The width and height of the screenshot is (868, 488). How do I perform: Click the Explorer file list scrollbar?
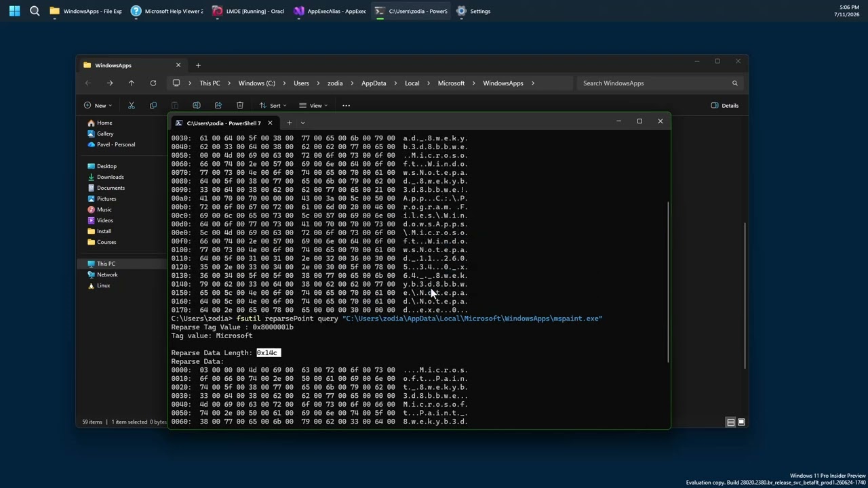(x=745, y=296)
